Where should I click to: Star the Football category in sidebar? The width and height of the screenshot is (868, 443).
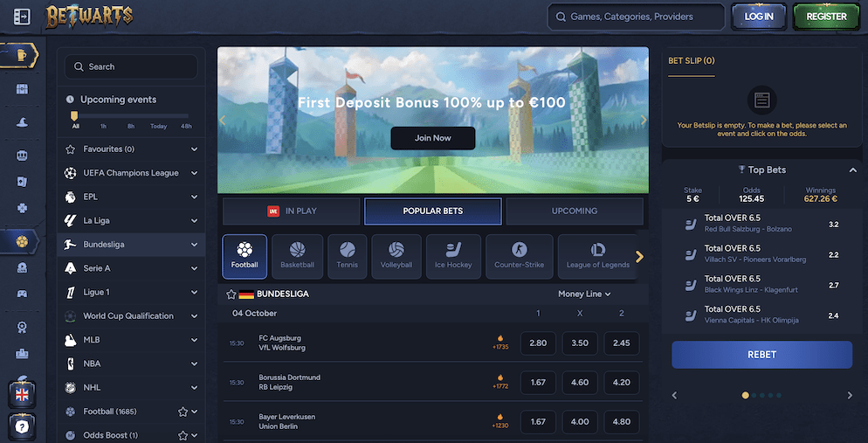tap(183, 412)
